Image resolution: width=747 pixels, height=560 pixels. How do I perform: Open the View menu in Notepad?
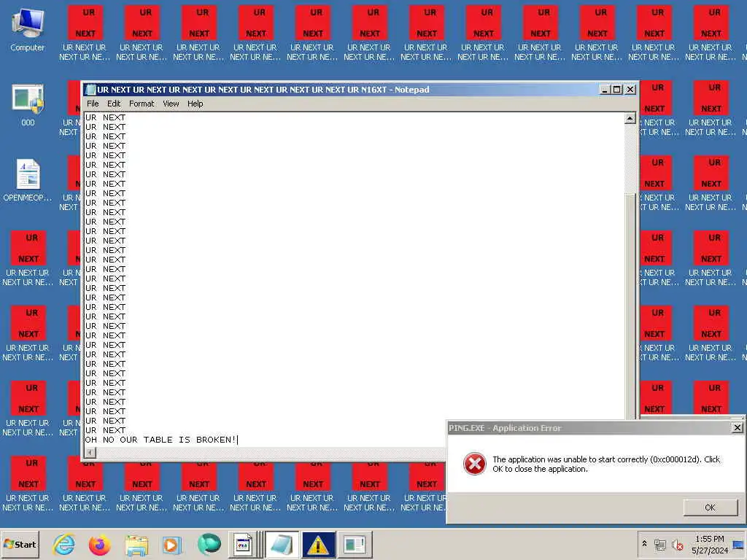tap(171, 104)
